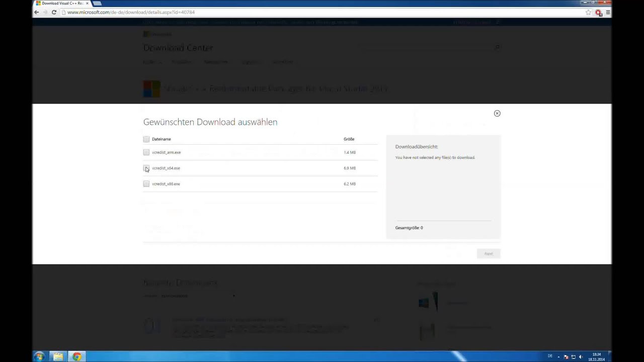
Task: Click the Gesamtgröße: 0 text
Action: (409, 228)
